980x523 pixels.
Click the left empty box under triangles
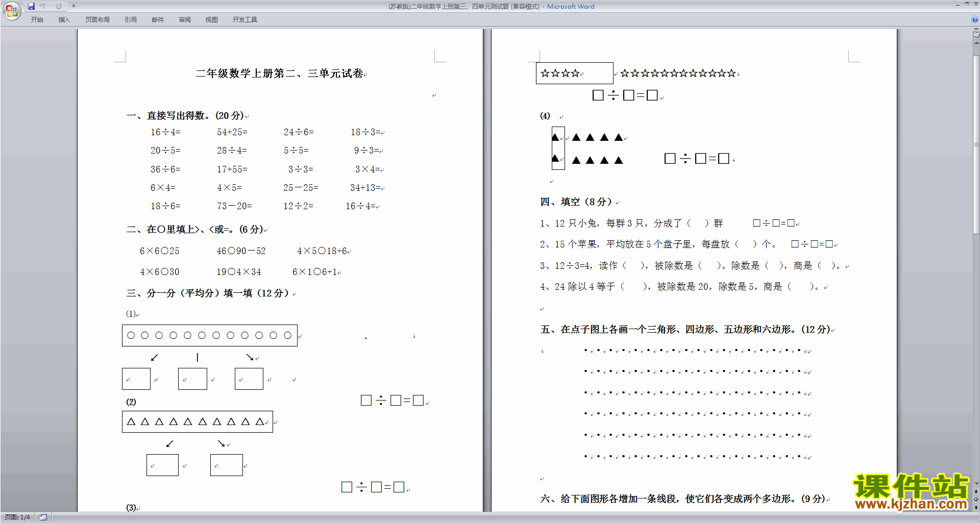coord(162,465)
